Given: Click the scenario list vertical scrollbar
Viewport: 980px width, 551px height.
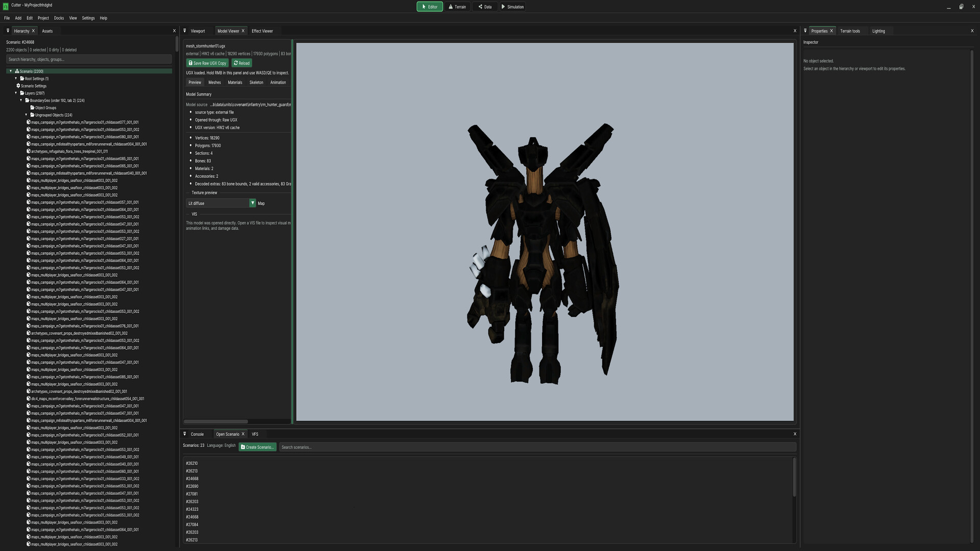Looking at the screenshot, I should coord(794,478).
